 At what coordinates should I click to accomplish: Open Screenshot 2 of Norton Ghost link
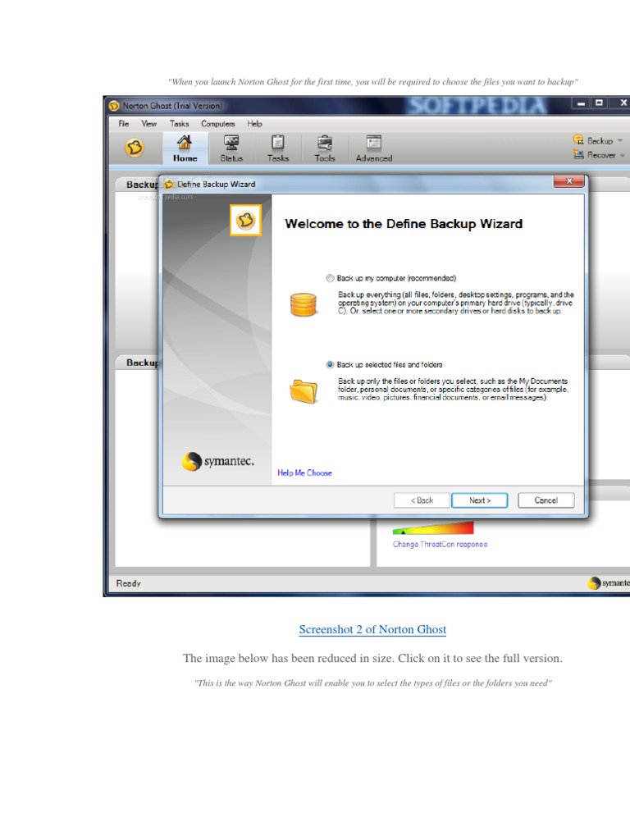[x=372, y=629]
